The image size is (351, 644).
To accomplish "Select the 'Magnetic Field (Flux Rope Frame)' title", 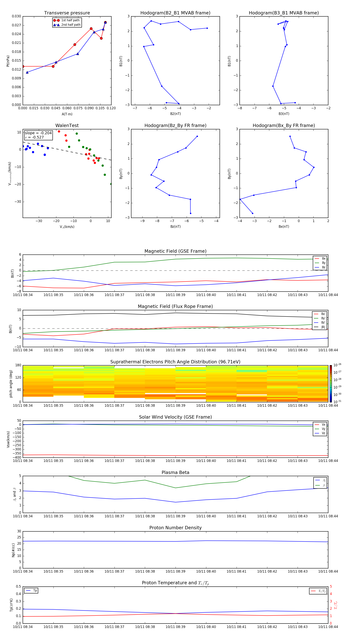I will point(175,307).
